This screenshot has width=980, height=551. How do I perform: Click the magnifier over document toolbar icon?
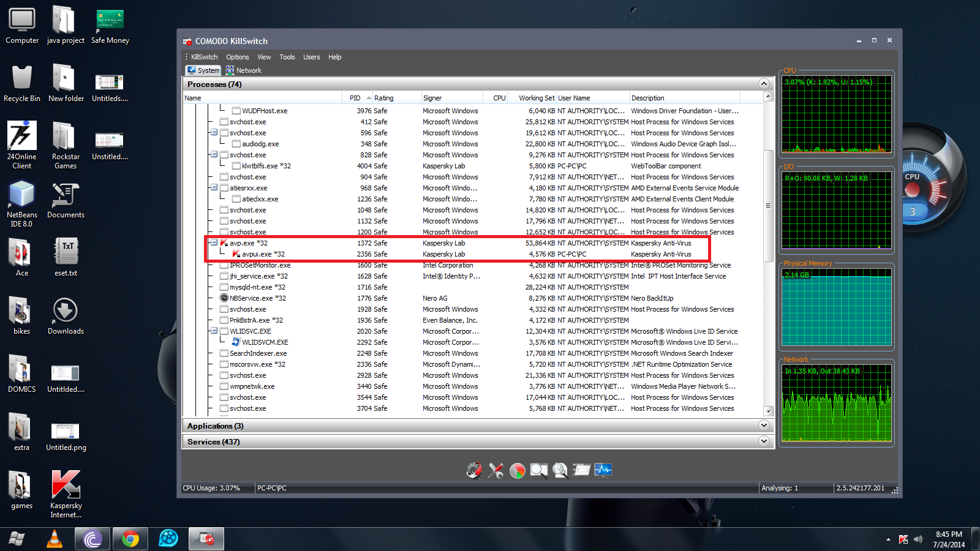560,470
